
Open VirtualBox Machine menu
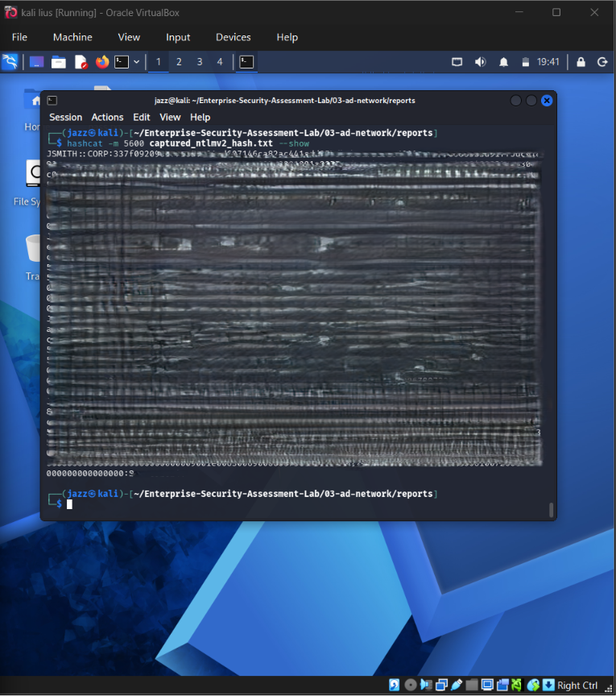[72, 37]
